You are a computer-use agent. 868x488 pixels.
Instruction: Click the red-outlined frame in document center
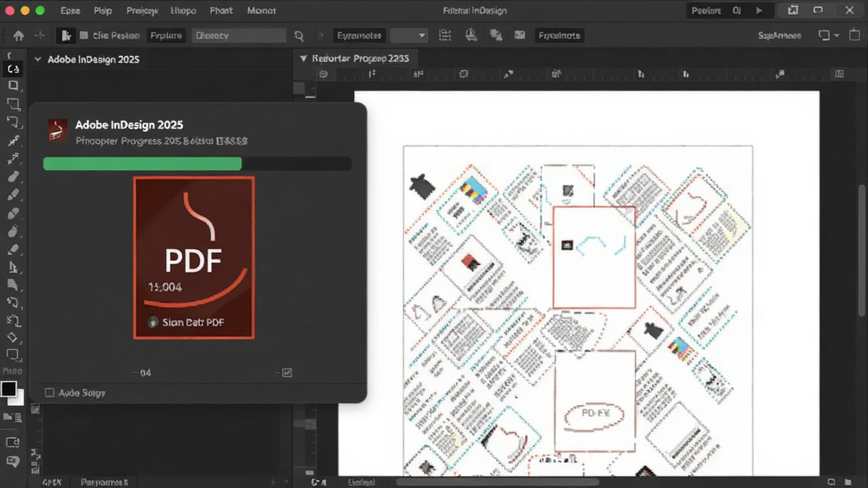[594, 258]
